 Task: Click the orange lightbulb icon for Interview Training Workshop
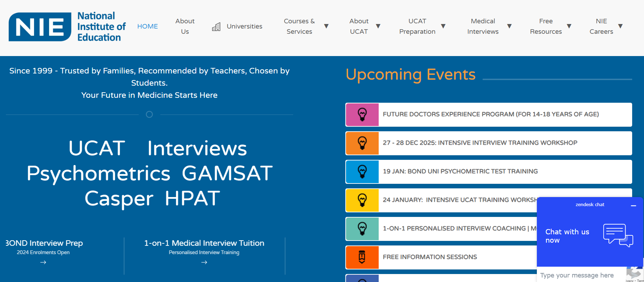pos(362,143)
